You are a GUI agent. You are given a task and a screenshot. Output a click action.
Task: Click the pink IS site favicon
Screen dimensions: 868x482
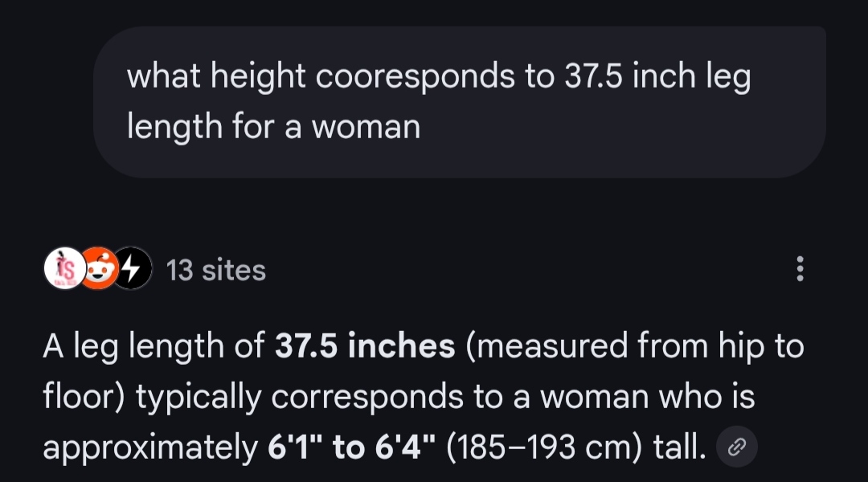[63, 270]
